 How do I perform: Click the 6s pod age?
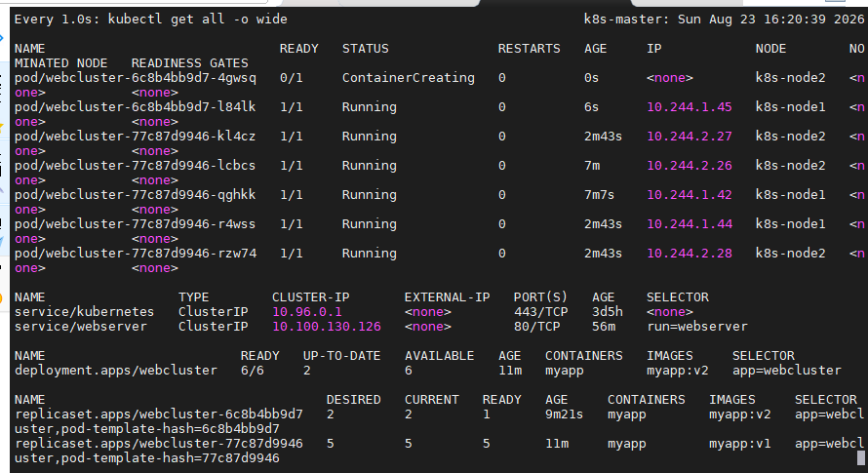tap(592, 107)
